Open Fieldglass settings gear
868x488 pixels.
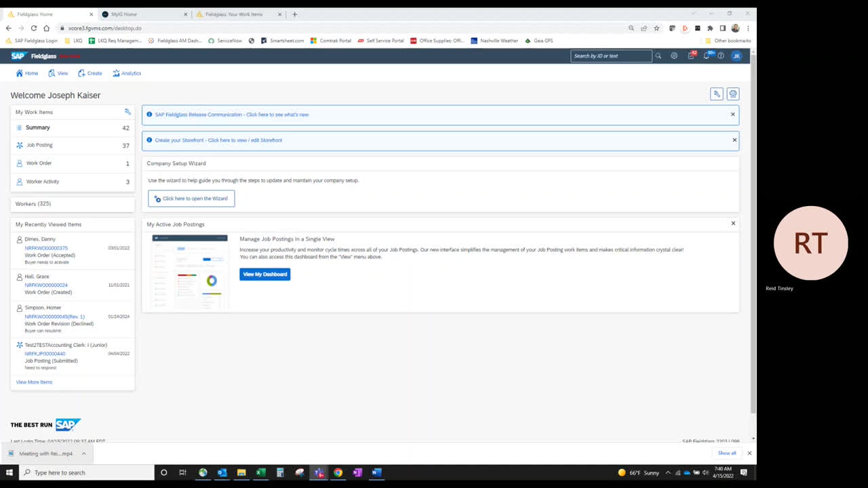point(674,56)
